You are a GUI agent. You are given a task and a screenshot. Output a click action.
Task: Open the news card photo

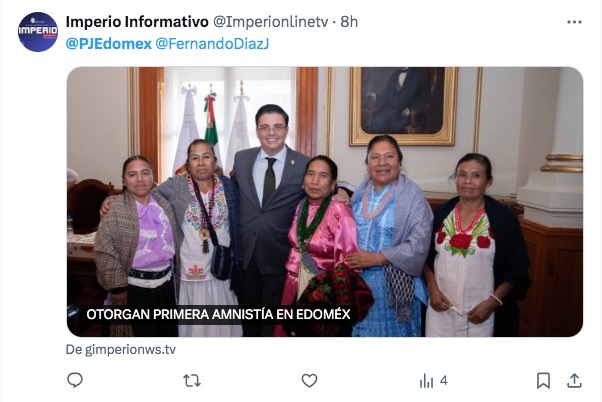(x=325, y=202)
